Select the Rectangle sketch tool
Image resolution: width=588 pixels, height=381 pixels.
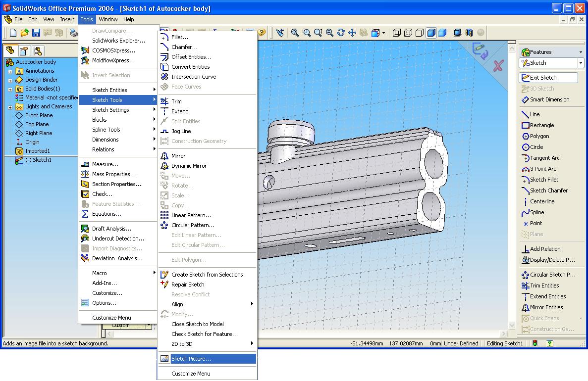[538, 125]
